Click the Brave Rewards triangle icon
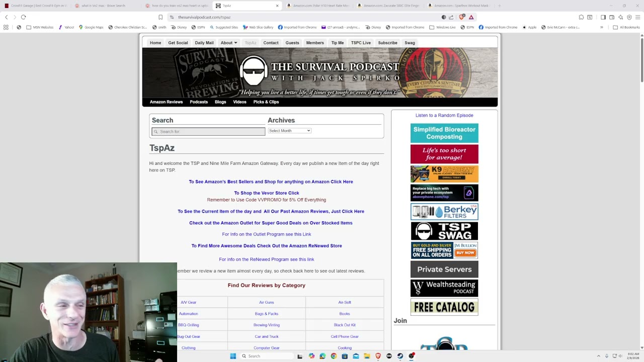This screenshot has width=644, height=362. click(471, 17)
